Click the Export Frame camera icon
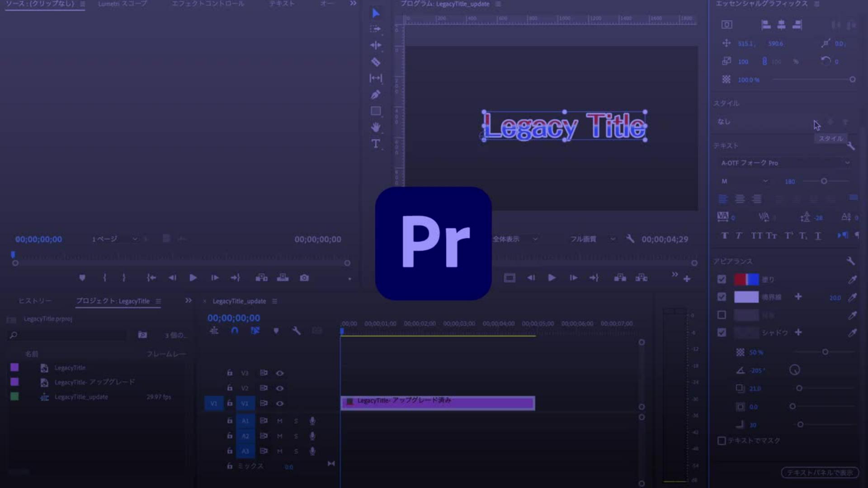This screenshot has height=488, width=868. [x=304, y=277]
